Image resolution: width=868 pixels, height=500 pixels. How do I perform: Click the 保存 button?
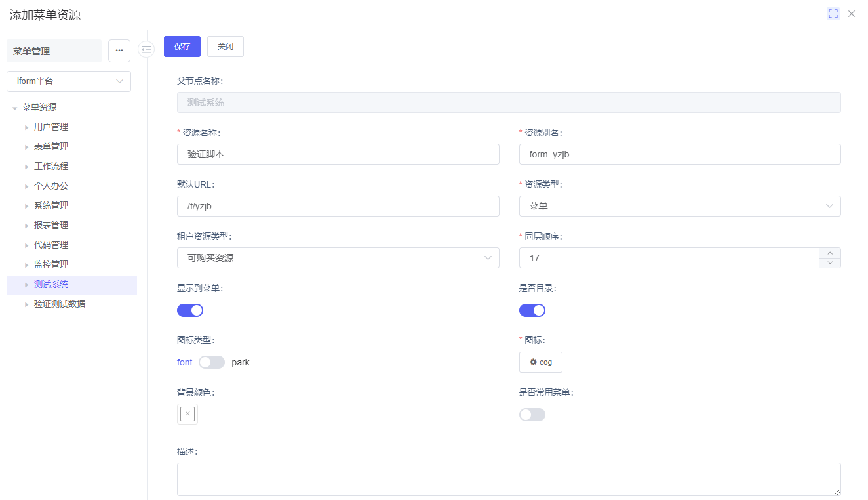[182, 47]
